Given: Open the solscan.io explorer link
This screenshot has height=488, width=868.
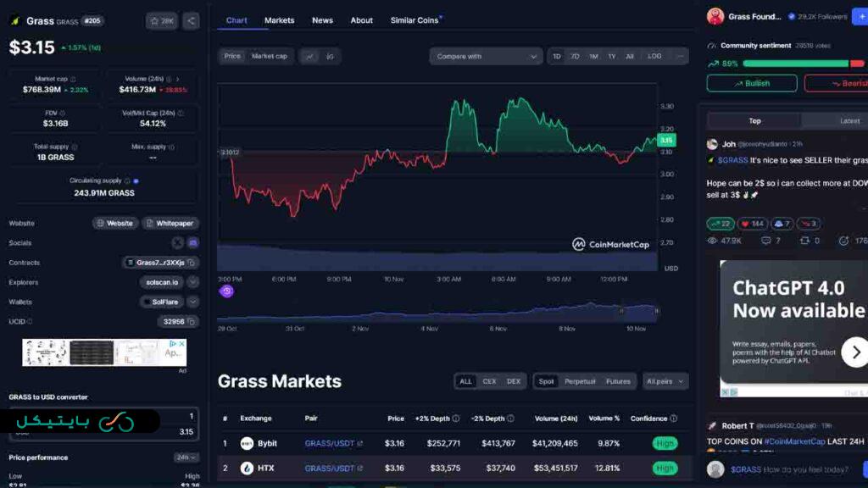Looking at the screenshot, I should (161, 282).
